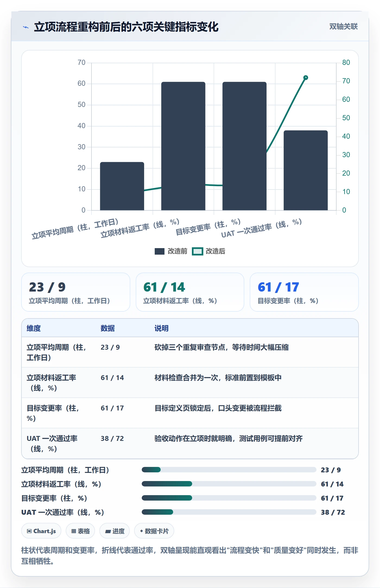Image resolution: width=380 pixels, height=588 pixels.
Task: Click the UAT 一次通过率 progress bar
Action: pyautogui.click(x=229, y=512)
